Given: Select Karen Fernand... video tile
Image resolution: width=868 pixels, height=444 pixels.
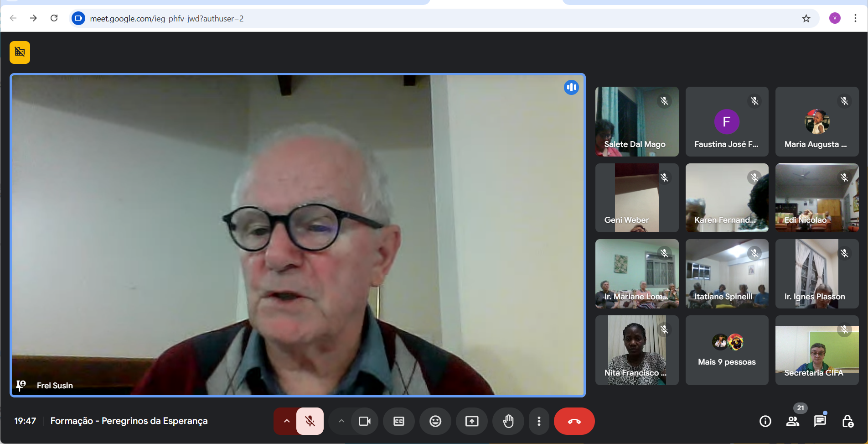Looking at the screenshot, I should coord(727,198).
